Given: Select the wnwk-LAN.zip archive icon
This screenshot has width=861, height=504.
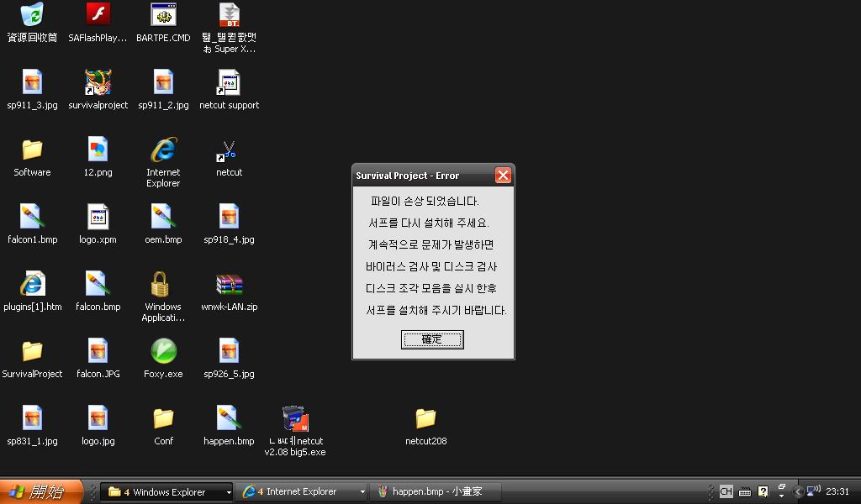Looking at the screenshot, I should [229, 285].
